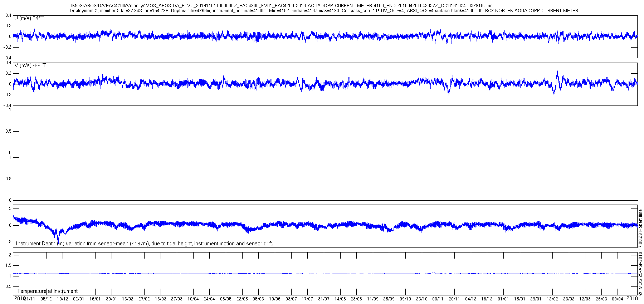The height and width of the screenshot is (304, 644).
Task: Click the '26/02' date tick label
Action: click(569, 299)
